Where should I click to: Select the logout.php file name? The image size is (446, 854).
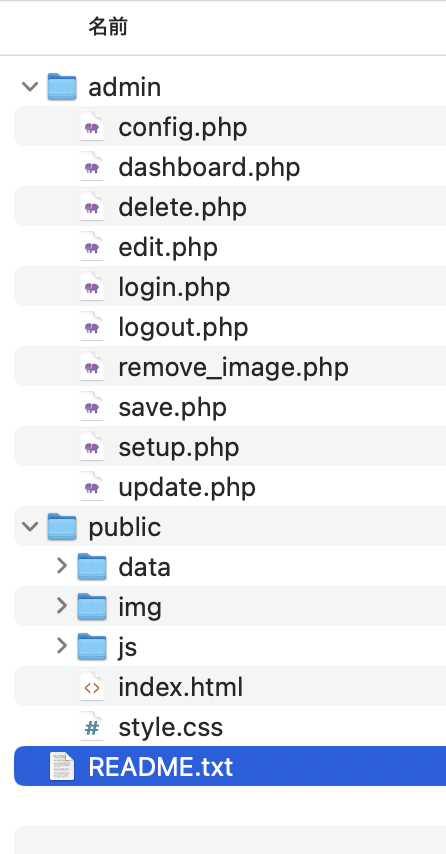point(183,327)
